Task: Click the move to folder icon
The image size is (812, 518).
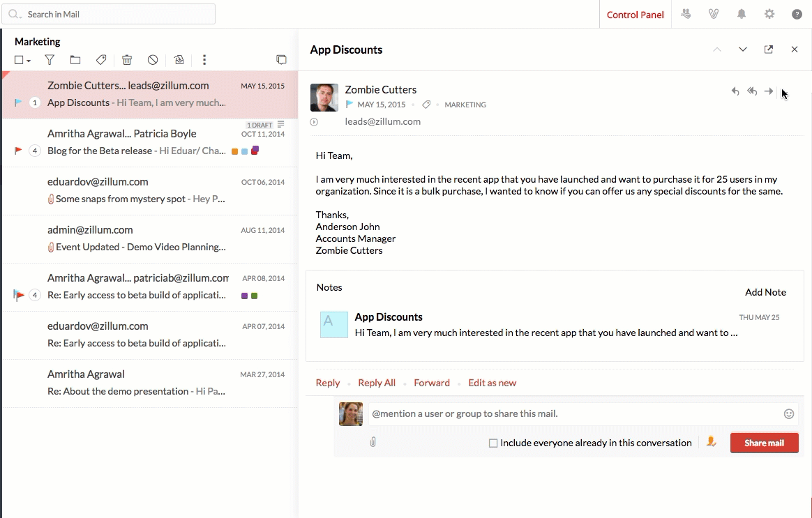Action: [x=75, y=60]
